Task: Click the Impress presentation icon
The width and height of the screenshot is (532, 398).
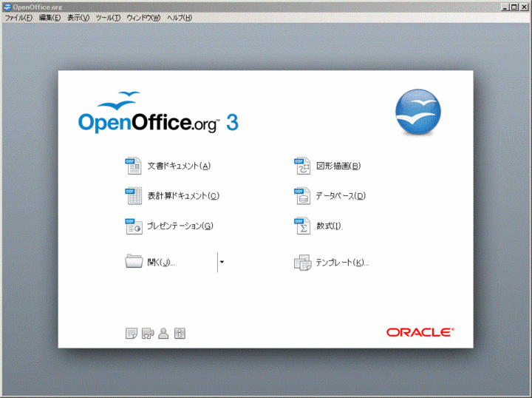Action: pos(133,226)
